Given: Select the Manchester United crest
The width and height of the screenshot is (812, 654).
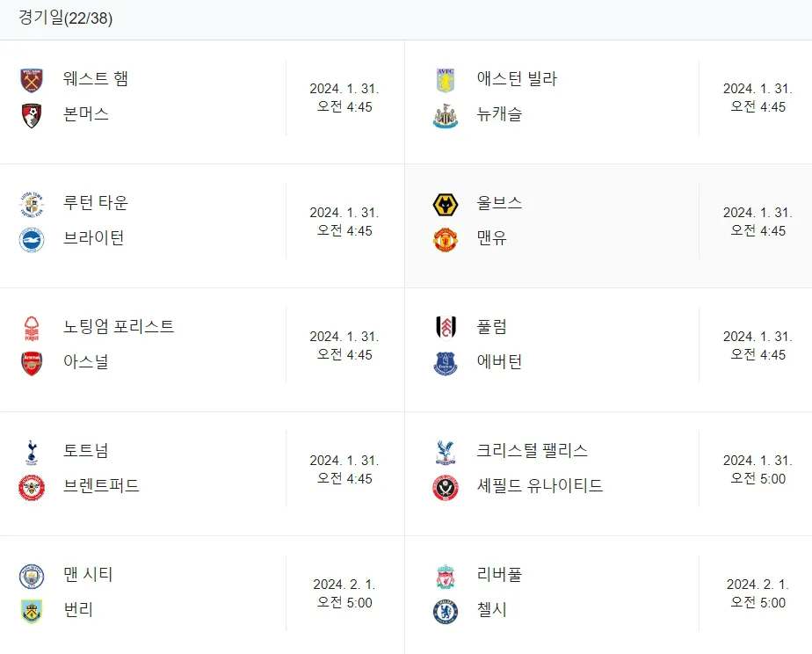Looking at the screenshot, I should 446,240.
